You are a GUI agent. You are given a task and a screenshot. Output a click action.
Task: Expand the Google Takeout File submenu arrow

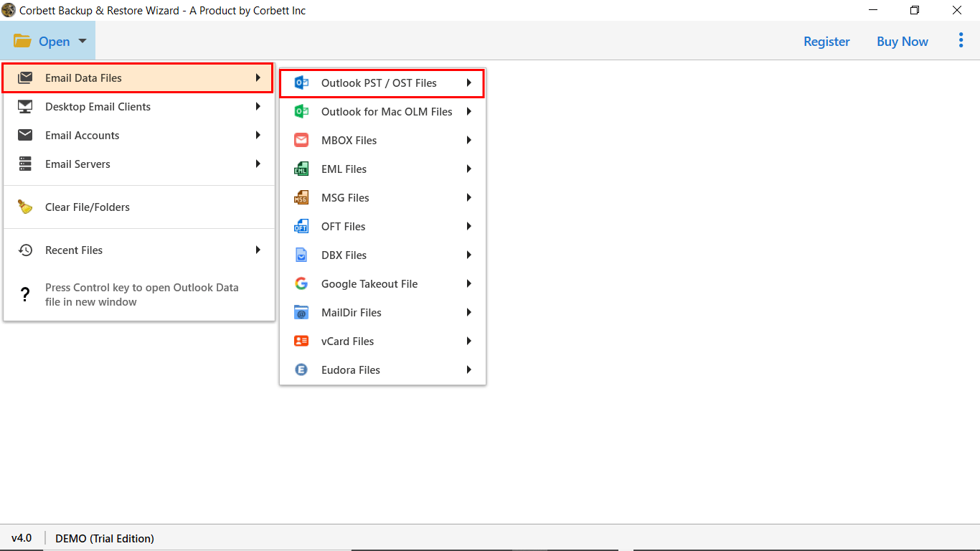(468, 283)
